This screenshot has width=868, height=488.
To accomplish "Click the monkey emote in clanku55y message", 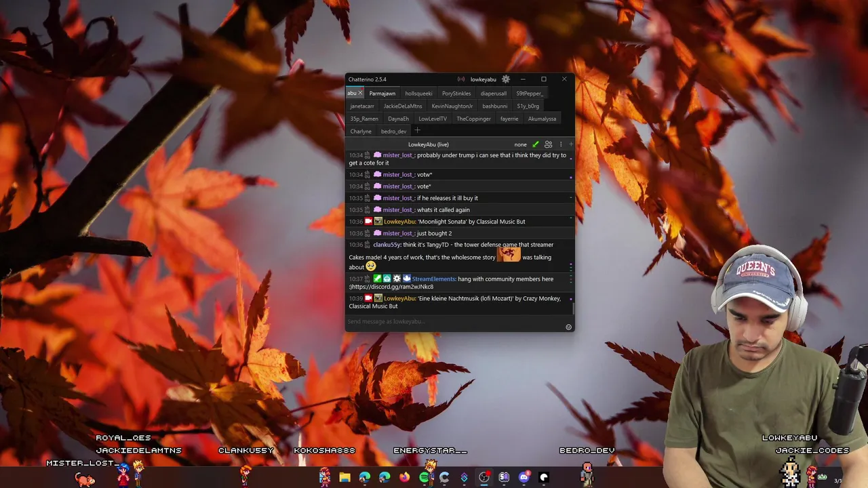I will [x=509, y=254].
